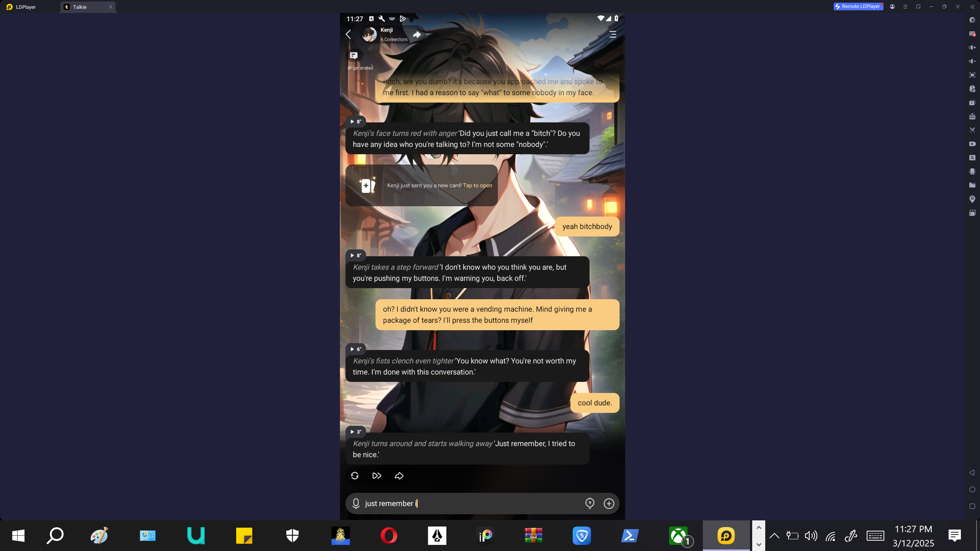Play voice for "Kenji takes a step forward" message

pyautogui.click(x=356, y=256)
